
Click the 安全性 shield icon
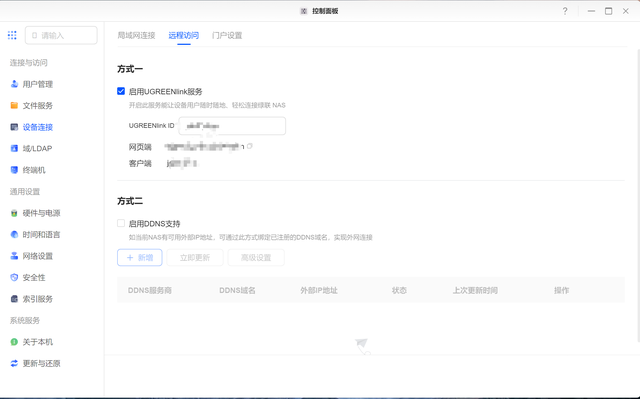[x=14, y=277]
